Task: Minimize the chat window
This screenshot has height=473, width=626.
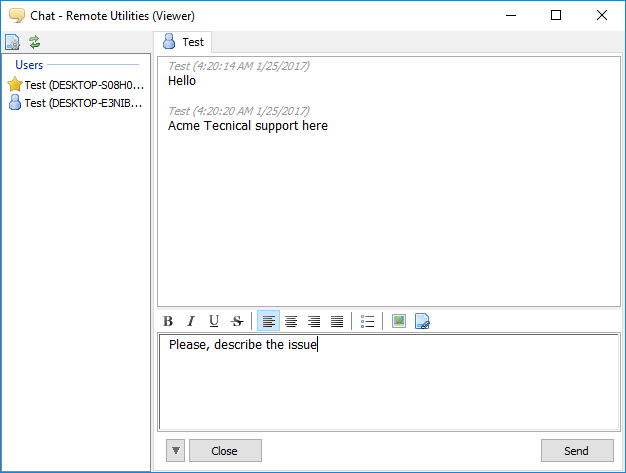Action: pos(511,16)
